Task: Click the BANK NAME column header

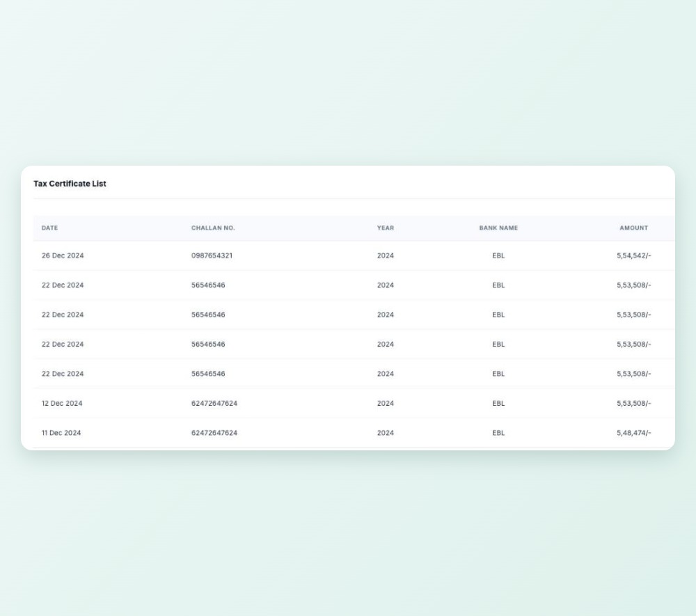Action: tap(498, 228)
